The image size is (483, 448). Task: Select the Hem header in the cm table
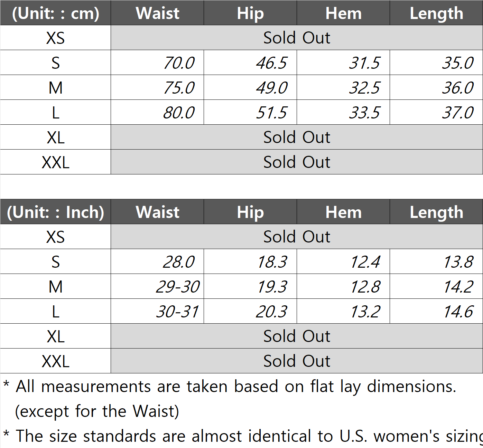click(x=343, y=13)
